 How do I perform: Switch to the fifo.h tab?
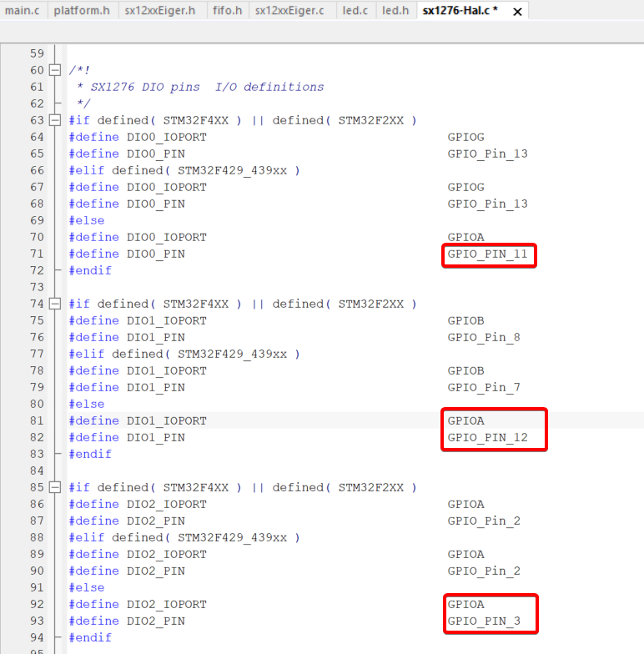point(225,11)
